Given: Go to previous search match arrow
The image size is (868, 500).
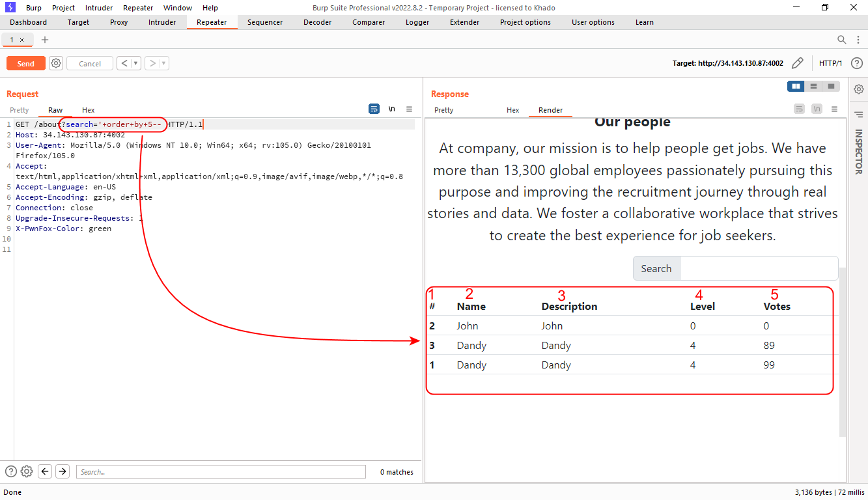Looking at the screenshot, I should pyautogui.click(x=45, y=471).
